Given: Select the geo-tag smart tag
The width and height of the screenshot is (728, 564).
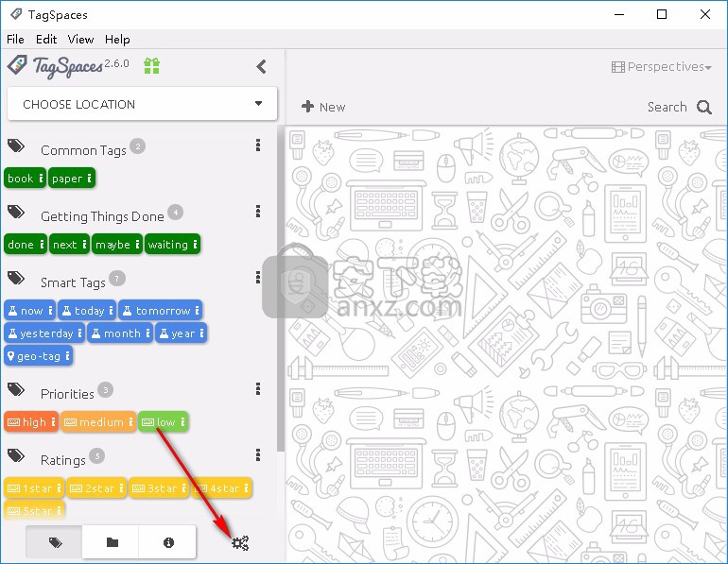Looking at the screenshot, I should (39, 356).
